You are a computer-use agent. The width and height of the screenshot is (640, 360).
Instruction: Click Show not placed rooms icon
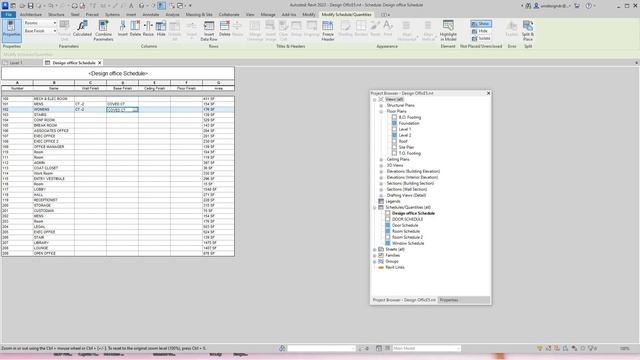tap(481, 24)
